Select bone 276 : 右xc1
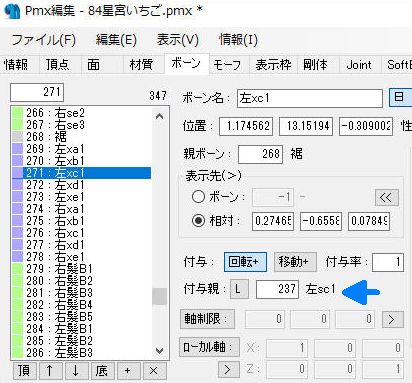 (82, 233)
